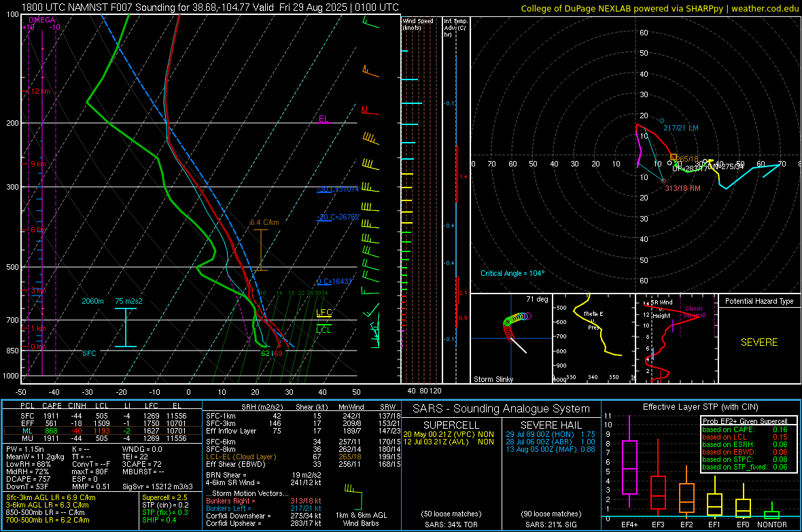Click the 0 C=16431' freezing level label

(334, 281)
